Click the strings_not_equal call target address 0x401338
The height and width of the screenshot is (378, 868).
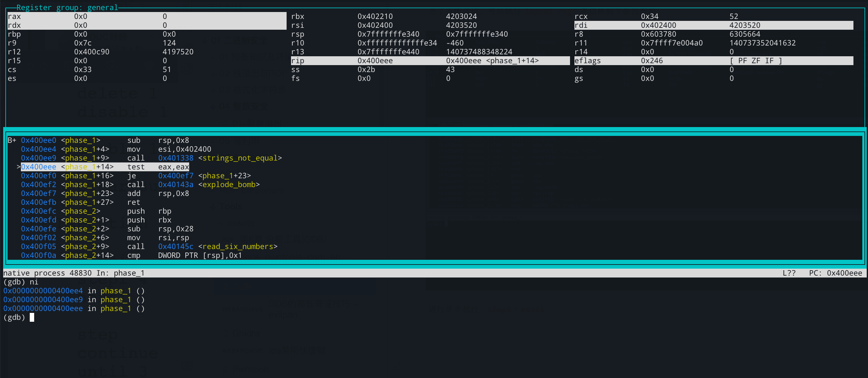pos(176,158)
